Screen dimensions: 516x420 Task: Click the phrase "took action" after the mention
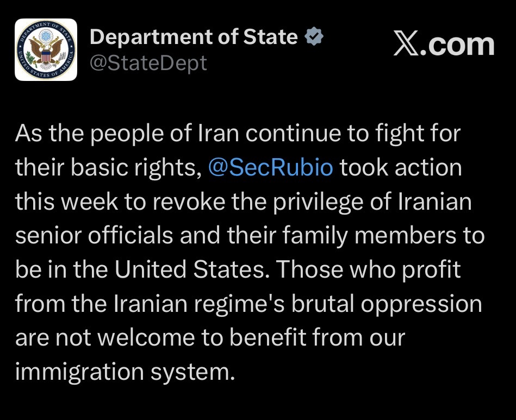coord(401,168)
